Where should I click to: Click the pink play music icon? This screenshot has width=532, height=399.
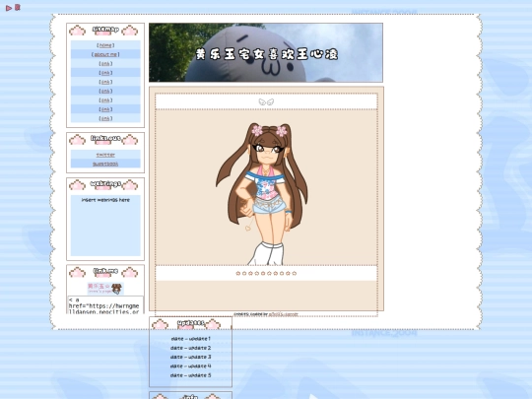(9, 8)
